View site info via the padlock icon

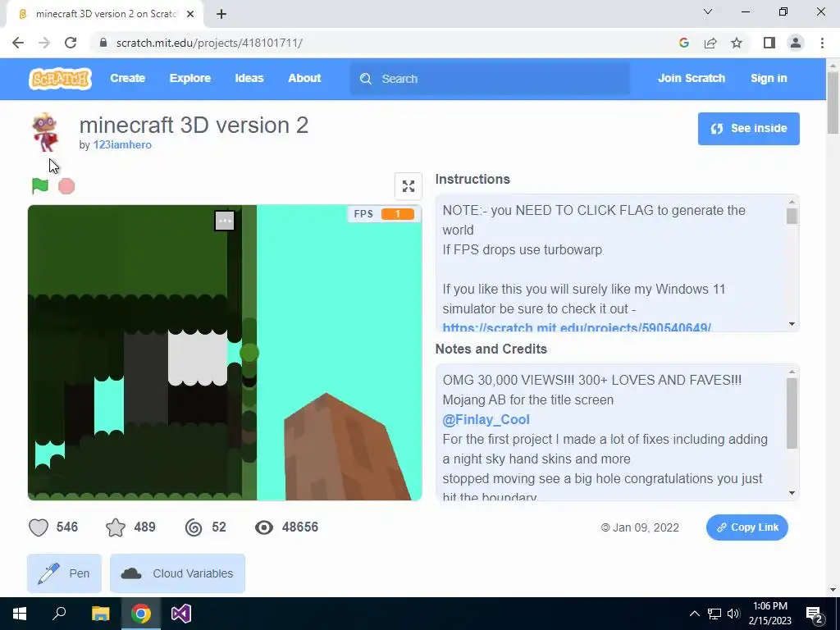pyautogui.click(x=103, y=43)
